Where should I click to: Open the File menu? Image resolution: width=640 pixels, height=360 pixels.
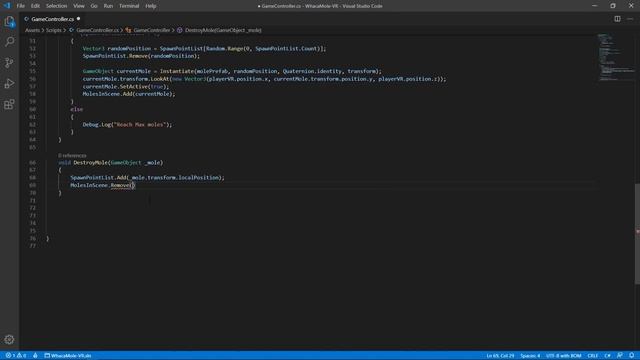click(x=21, y=6)
